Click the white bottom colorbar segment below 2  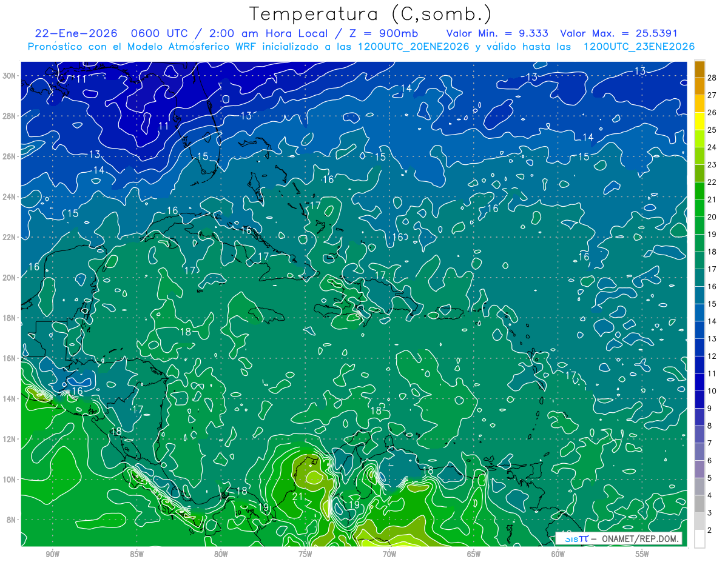tap(699, 539)
